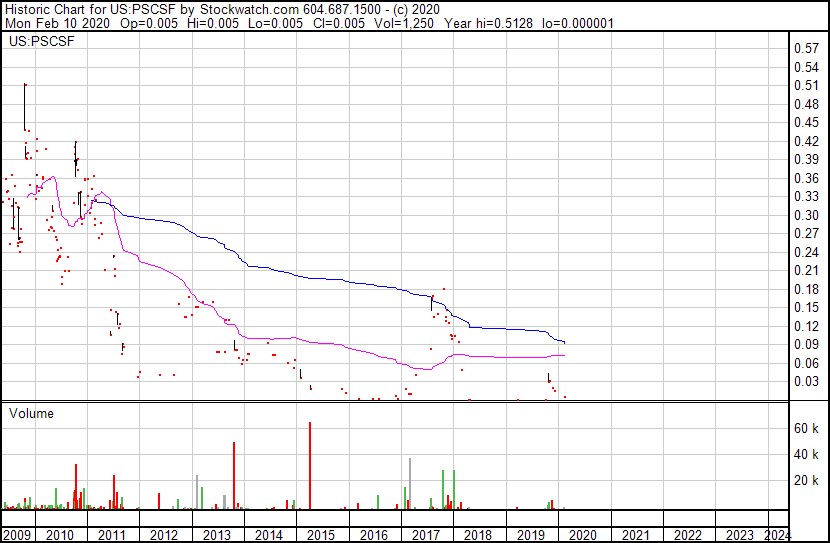The image size is (830, 543).
Task: Click the Volume panel label
Action: [x=31, y=413]
